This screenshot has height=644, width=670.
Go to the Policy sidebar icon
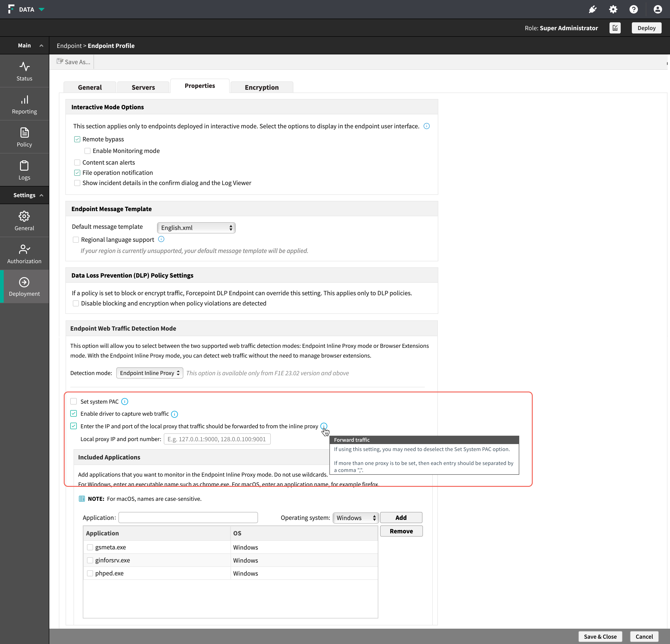[x=24, y=133]
